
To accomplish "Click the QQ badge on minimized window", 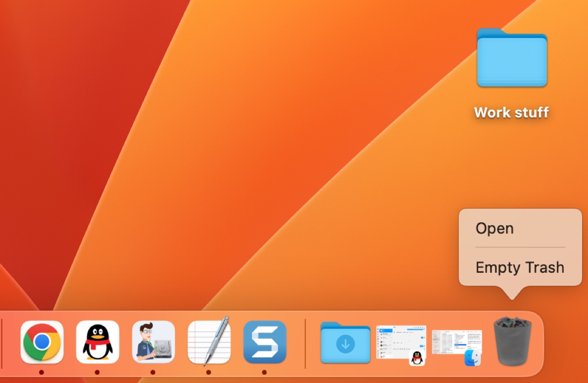I will point(417,358).
